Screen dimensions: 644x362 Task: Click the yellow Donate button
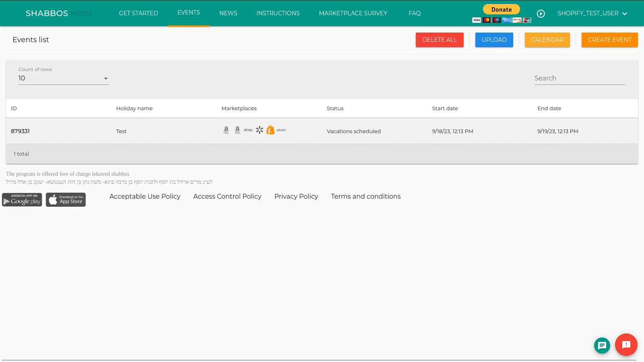(501, 10)
